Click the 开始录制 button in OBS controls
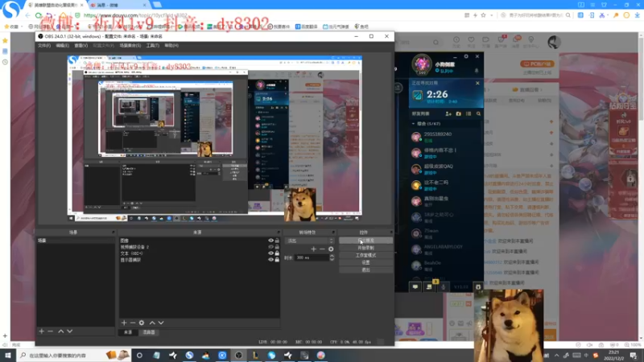 coord(365,248)
